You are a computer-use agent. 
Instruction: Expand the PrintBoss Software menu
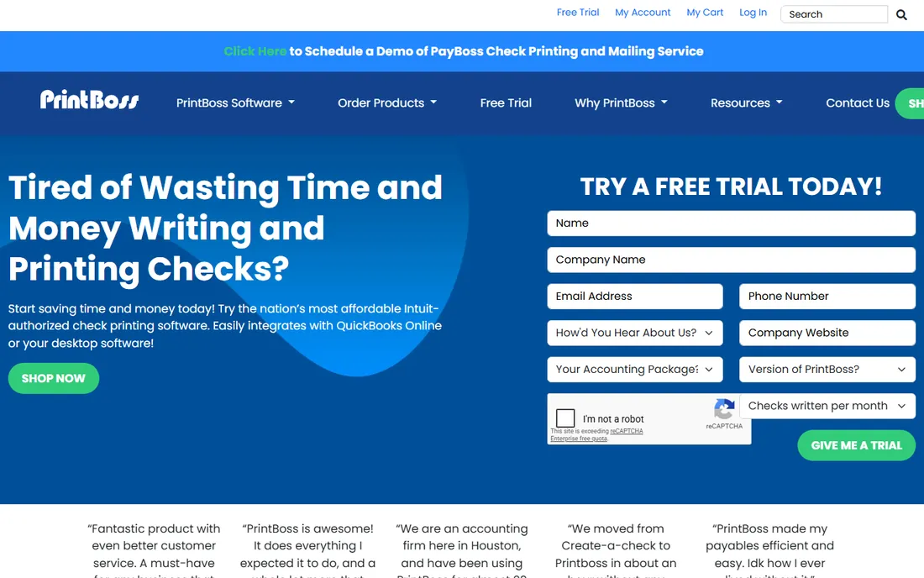pyautogui.click(x=235, y=103)
